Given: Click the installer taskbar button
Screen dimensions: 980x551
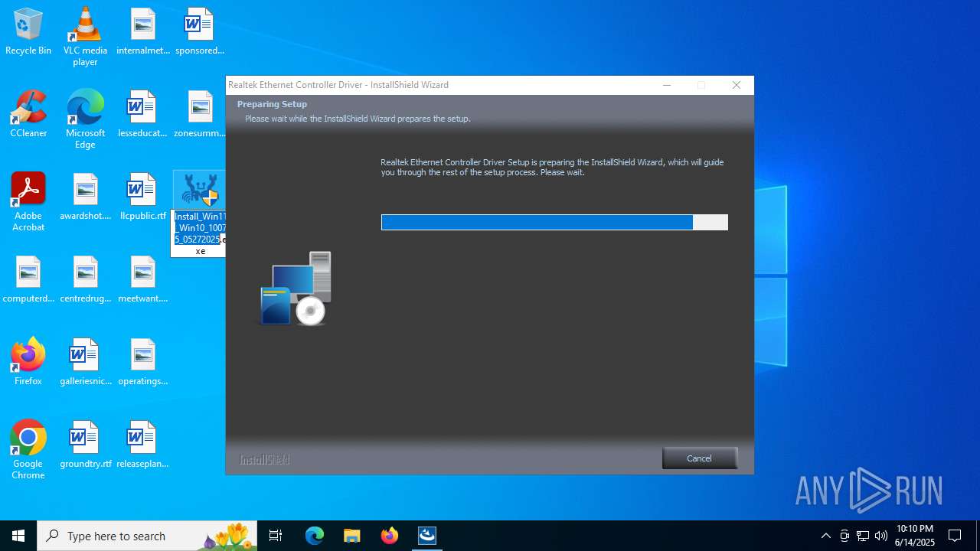Looking at the screenshot, I should coord(426,536).
